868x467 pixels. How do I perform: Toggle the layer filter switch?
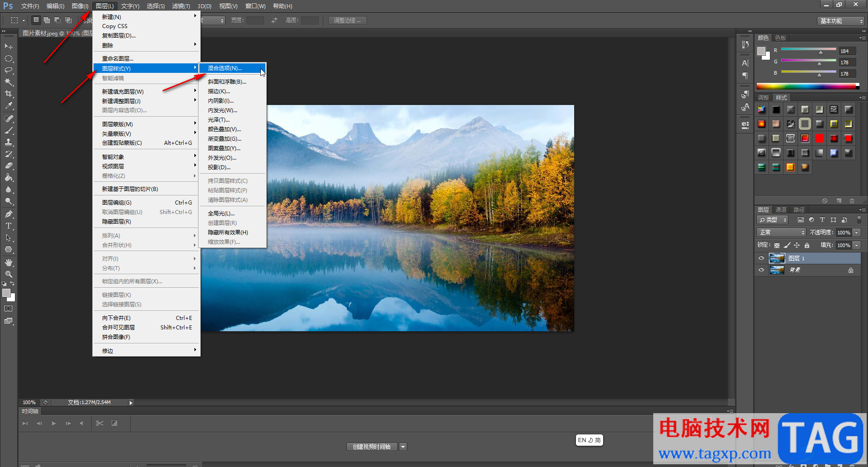[x=859, y=219]
